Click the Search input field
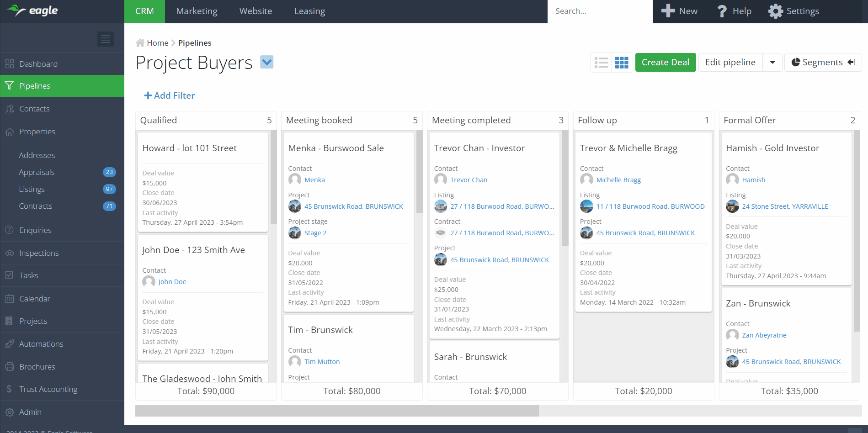 coord(599,11)
